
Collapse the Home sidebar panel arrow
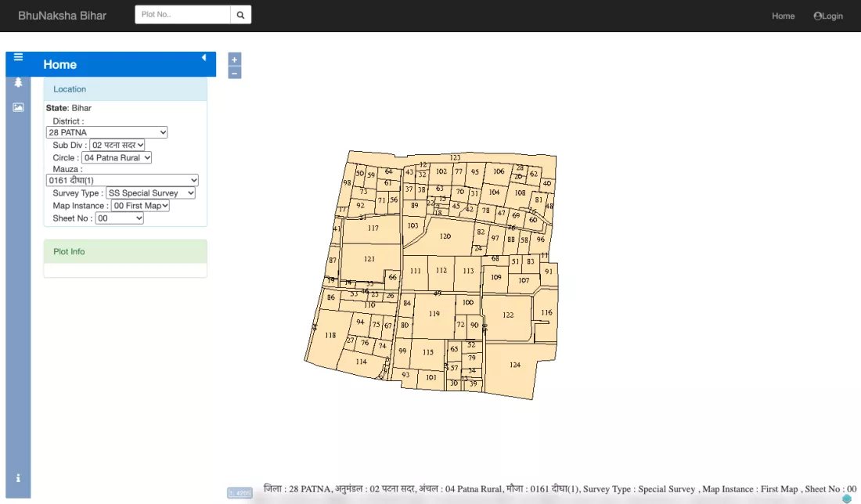pos(204,58)
